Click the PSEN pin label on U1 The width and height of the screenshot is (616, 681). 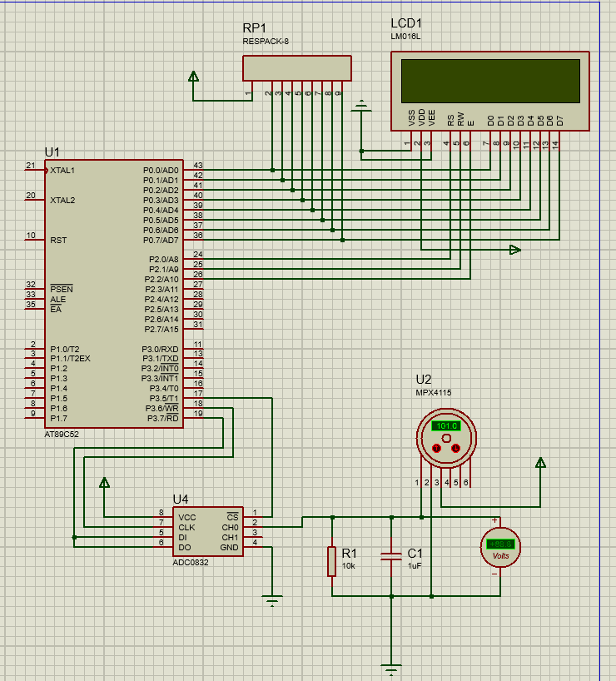tap(62, 289)
